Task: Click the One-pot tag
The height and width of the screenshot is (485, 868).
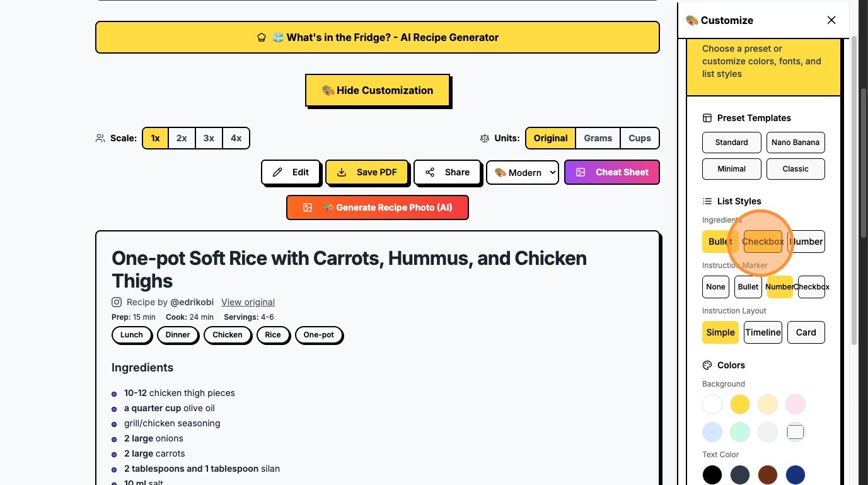Action: click(319, 335)
